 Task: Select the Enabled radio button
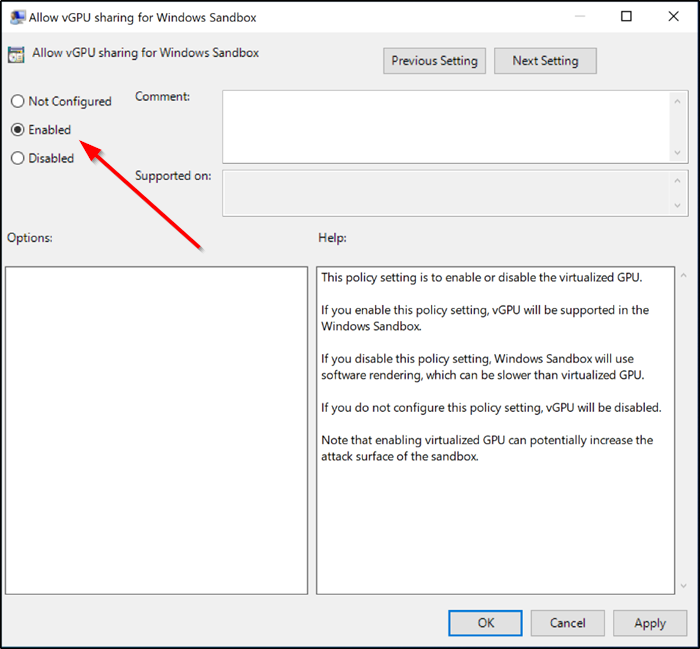(17, 130)
